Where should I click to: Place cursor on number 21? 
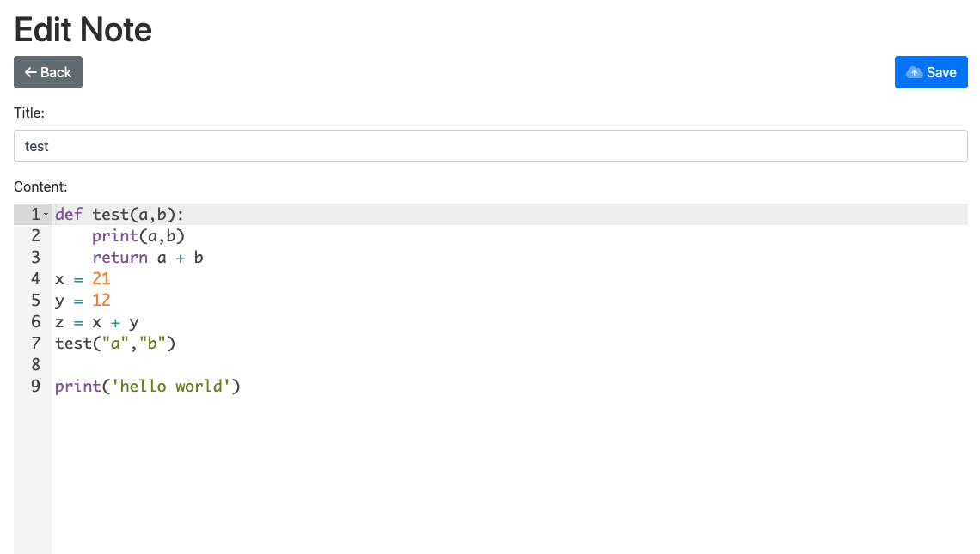click(101, 278)
